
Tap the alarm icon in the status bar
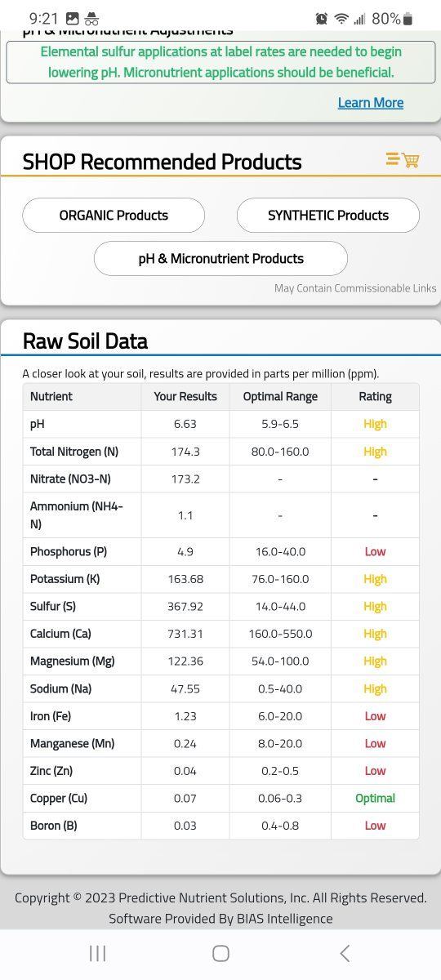tap(322, 18)
